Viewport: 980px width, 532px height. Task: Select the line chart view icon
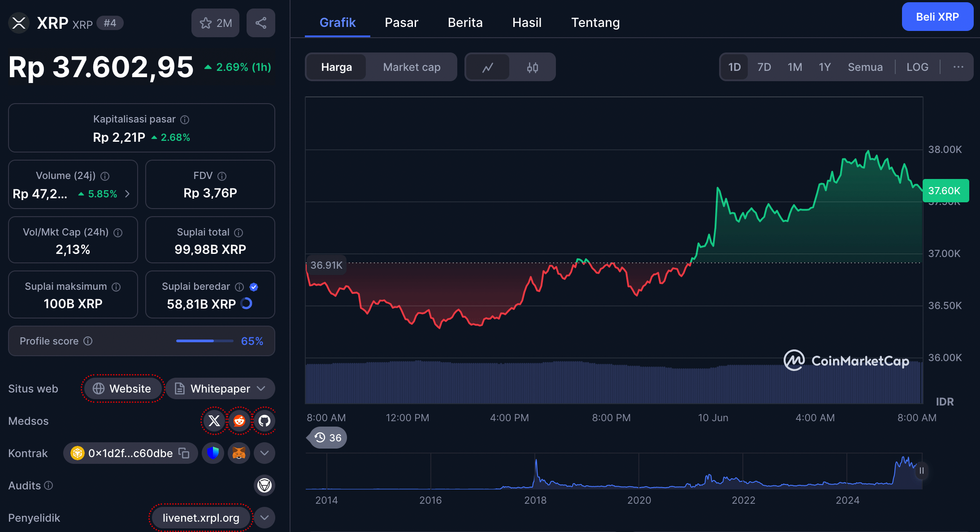point(488,67)
